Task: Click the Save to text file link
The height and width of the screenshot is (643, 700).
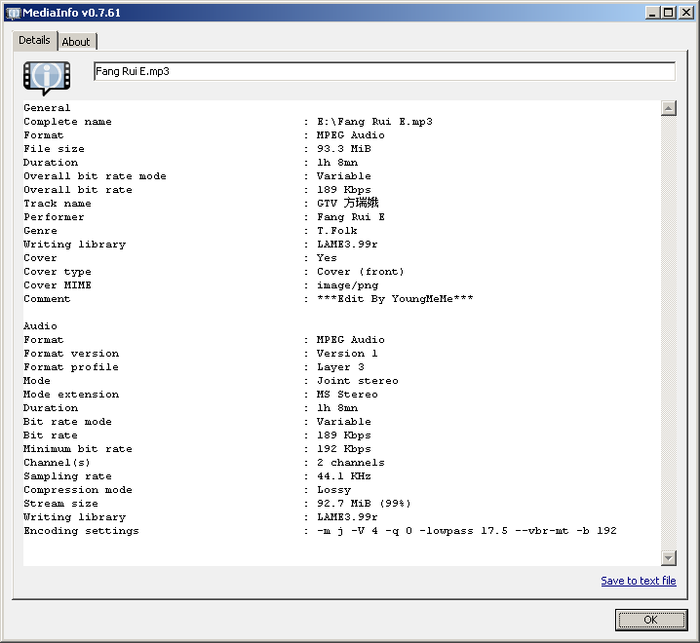Action: point(638,580)
